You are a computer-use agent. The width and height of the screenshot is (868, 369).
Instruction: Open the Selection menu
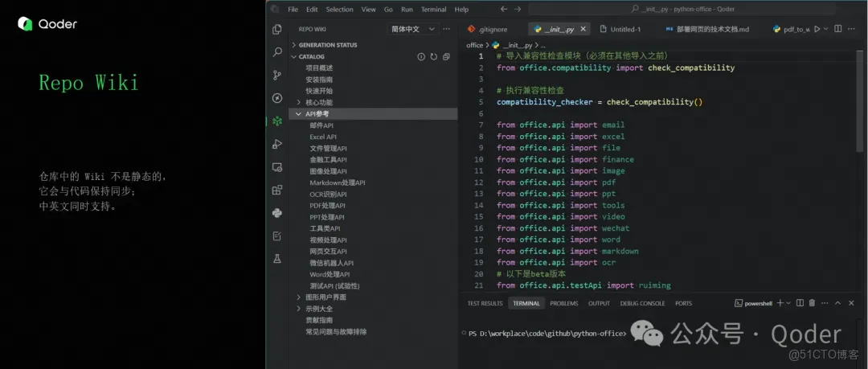(x=339, y=10)
